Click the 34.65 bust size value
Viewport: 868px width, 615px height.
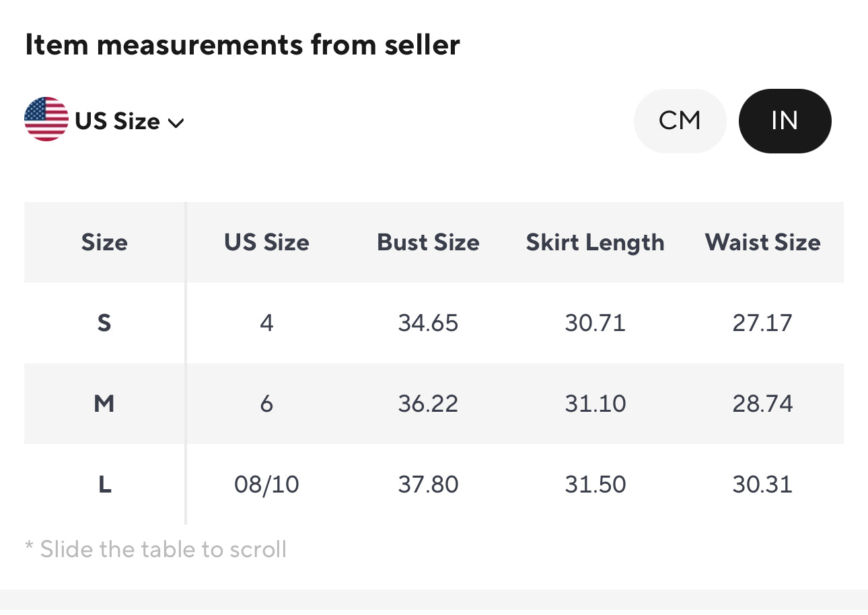tap(428, 323)
